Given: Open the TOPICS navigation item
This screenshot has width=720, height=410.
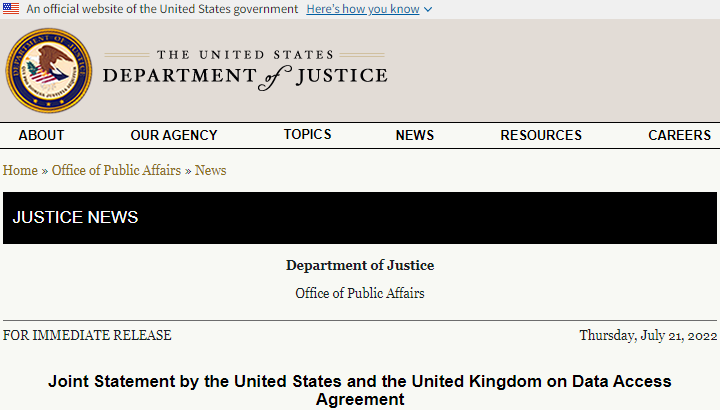Looking at the screenshot, I should (307, 134).
